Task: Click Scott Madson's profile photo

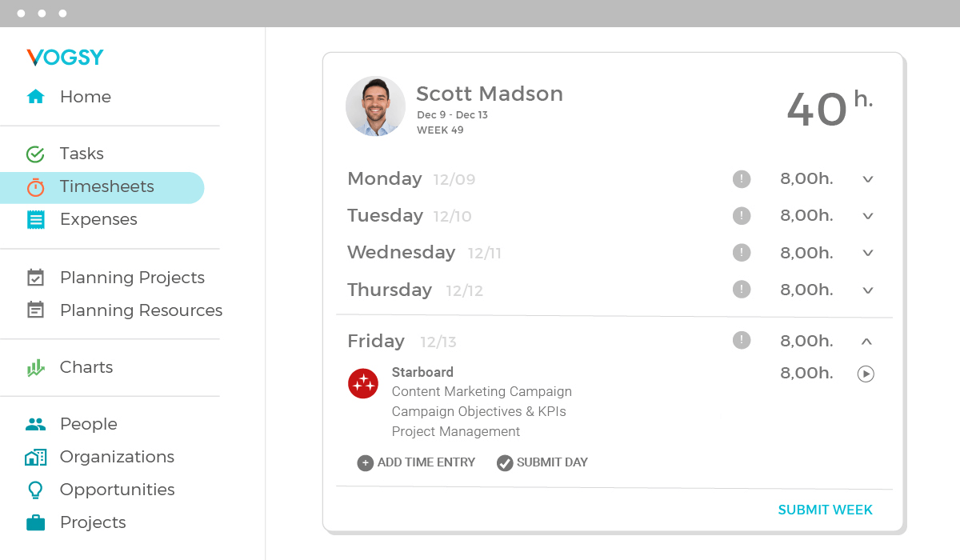Action: point(375,106)
